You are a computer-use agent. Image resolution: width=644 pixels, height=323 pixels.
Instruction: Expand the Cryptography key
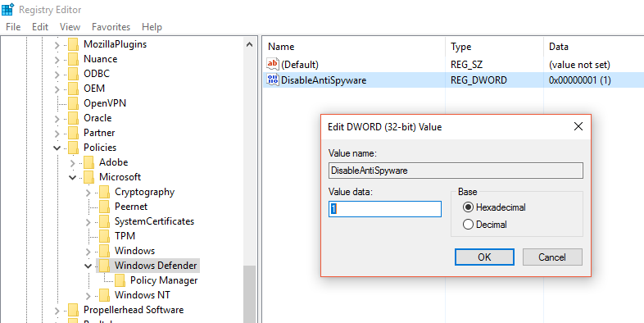[x=88, y=193]
